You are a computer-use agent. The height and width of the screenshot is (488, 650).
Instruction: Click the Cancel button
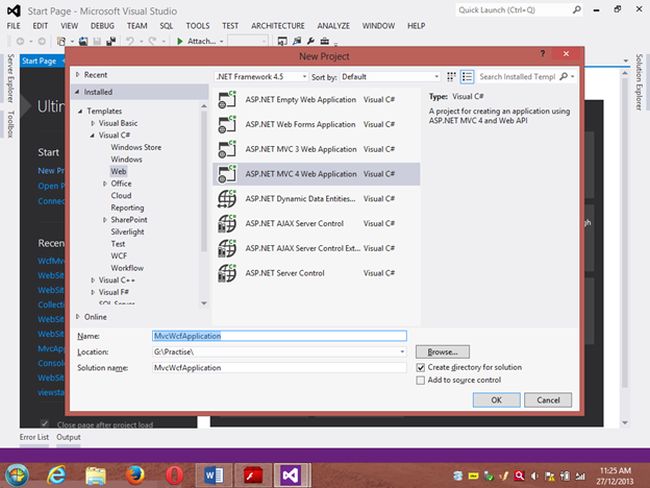coord(548,400)
